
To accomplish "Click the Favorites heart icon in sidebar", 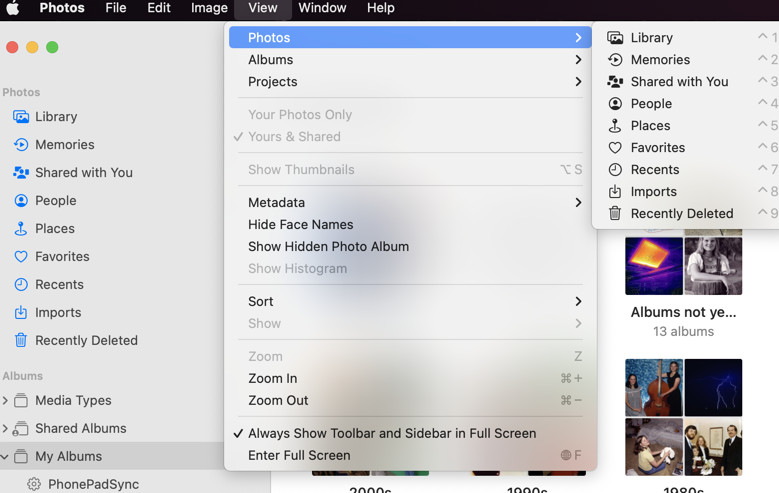I will pyautogui.click(x=21, y=256).
